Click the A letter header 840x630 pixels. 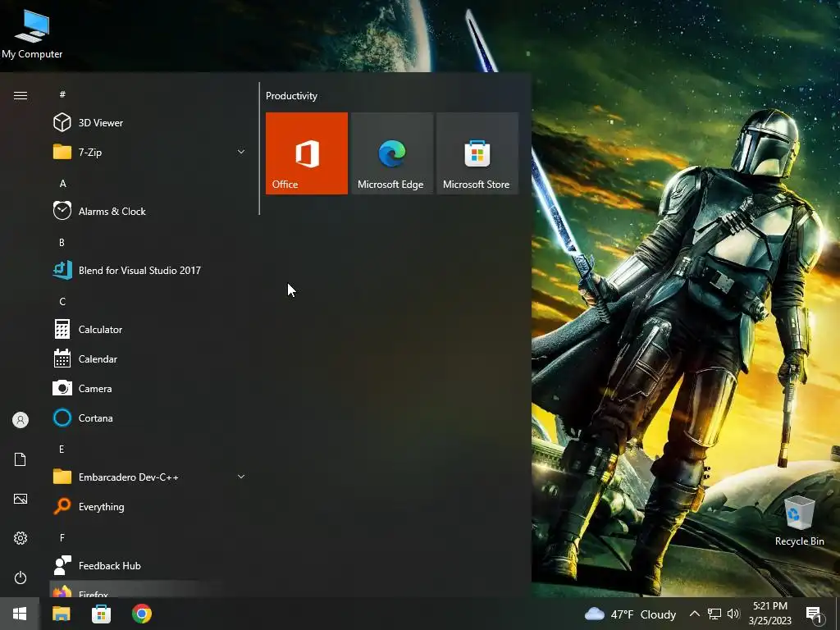(62, 183)
